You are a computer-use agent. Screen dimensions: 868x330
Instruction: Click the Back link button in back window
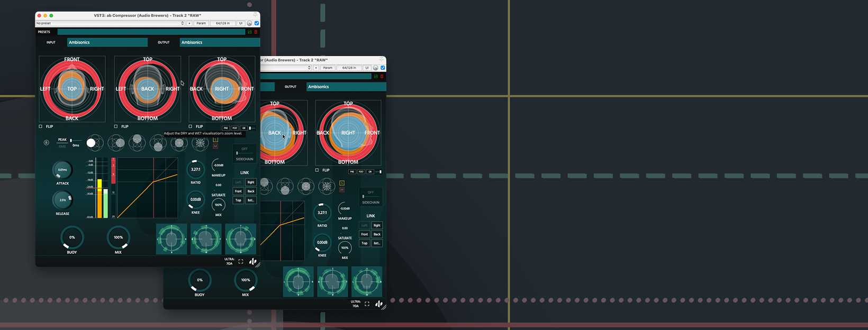(377, 234)
